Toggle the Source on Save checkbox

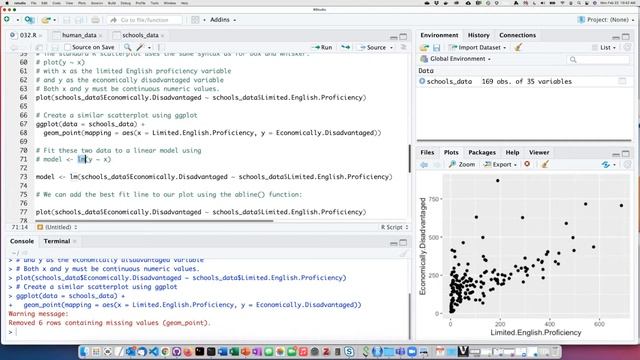pos(68,47)
